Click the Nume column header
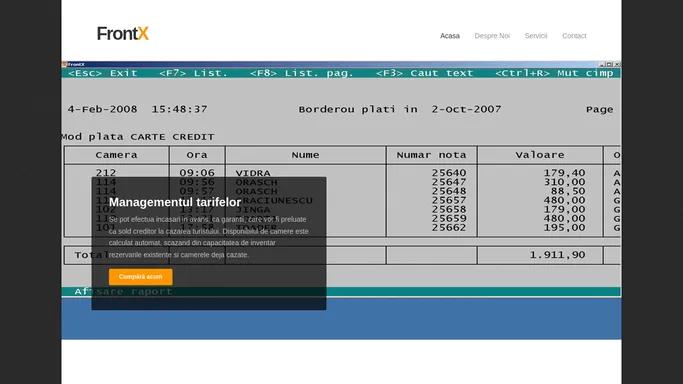This screenshot has height=384, width=683. click(x=305, y=155)
